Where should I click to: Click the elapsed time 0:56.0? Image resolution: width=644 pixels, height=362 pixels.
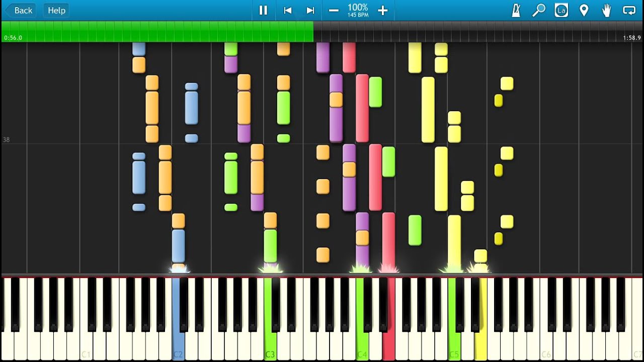point(13,38)
